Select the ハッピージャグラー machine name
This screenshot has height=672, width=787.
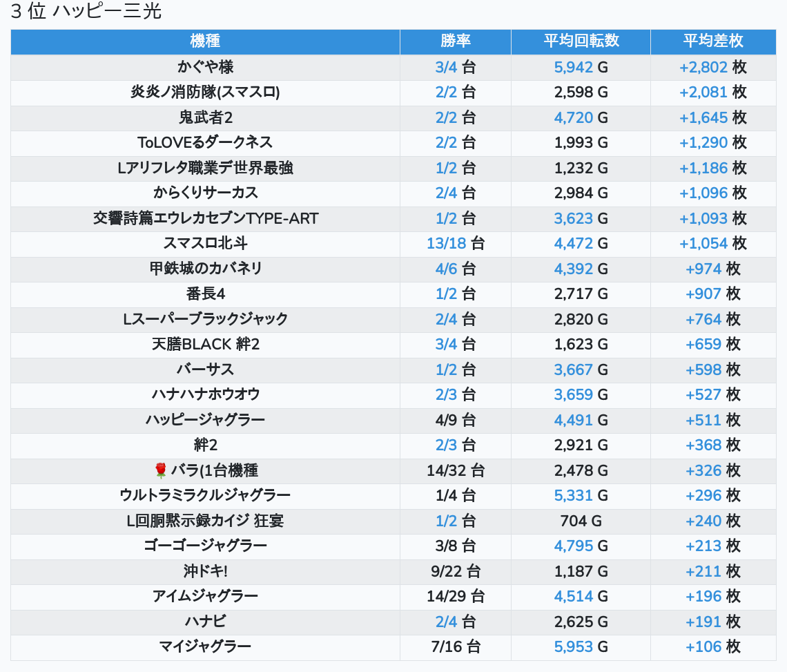(205, 420)
